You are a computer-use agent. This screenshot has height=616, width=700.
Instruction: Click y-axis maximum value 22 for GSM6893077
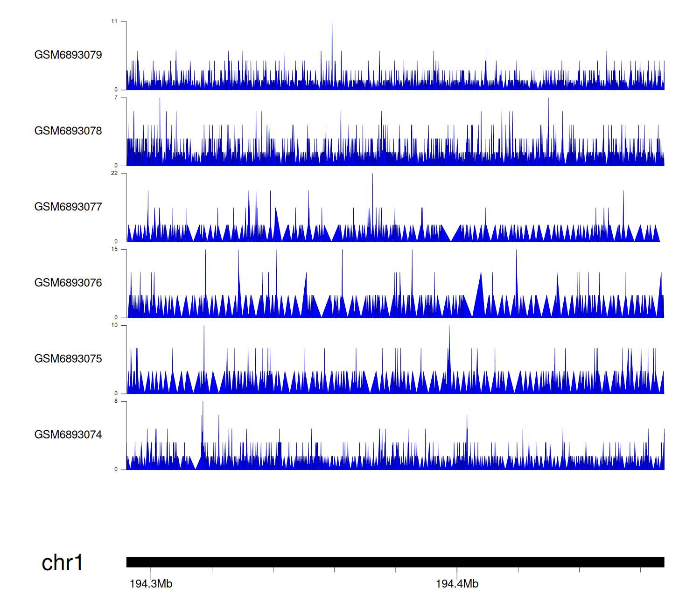[x=114, y=173]
